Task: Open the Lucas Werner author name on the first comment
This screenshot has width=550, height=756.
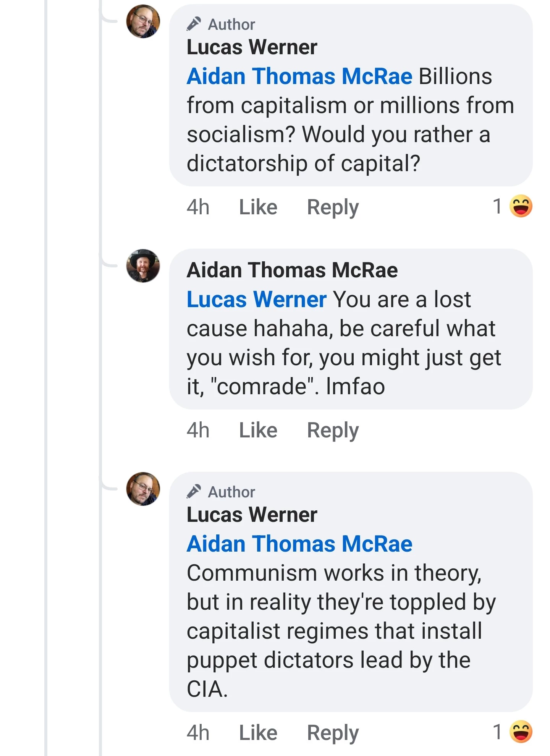Action: pyautogui.click(x=252, y=47)
